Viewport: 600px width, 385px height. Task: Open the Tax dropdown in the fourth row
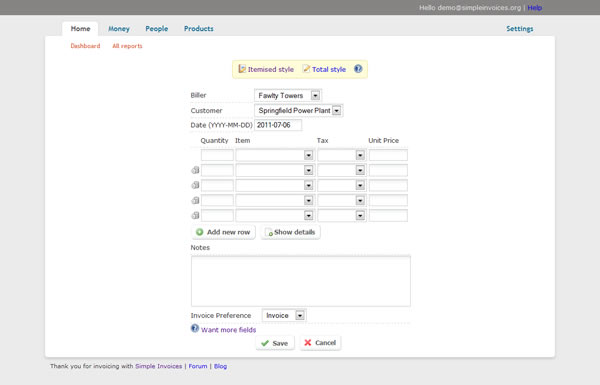point(341,200)
